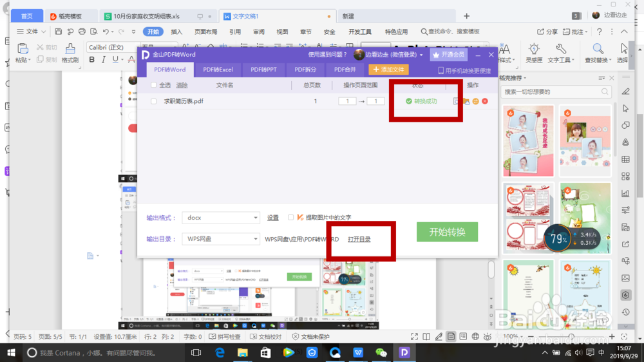Click zoom-in plus on zoom slider
The height and width of the screenshot is (362, 644).
tap(612, 336)
